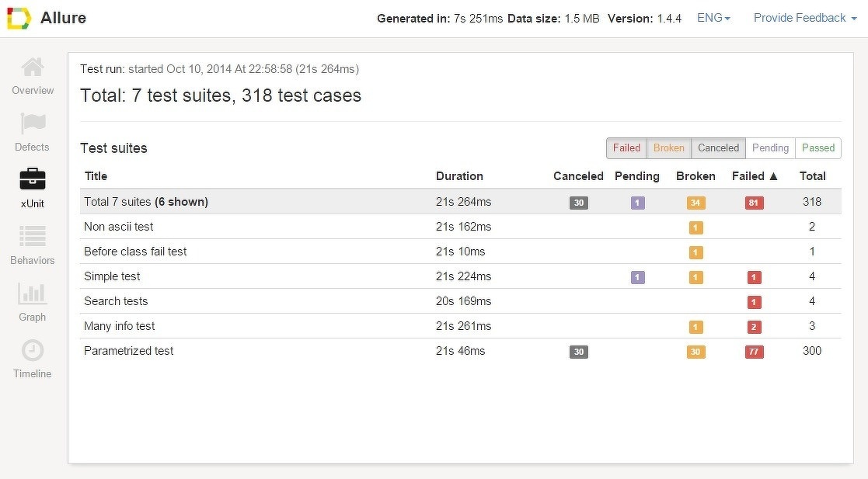Open the ENG language dropdown
This screenshot has height=479, width=868.
(x=713, y=18)
